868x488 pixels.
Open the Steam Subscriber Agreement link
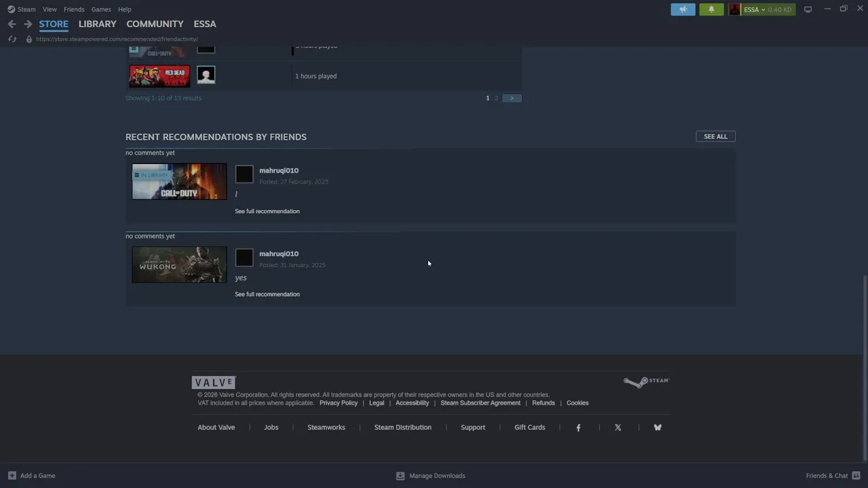click(481, 403)
